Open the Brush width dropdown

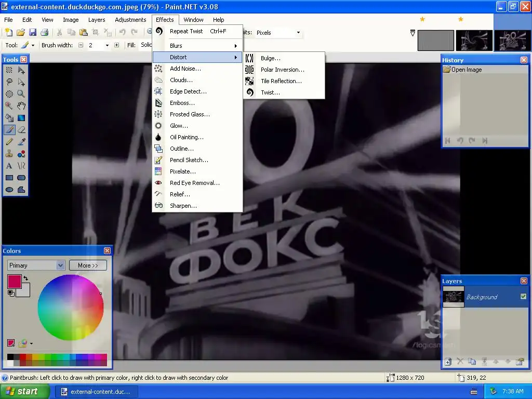point(107,45)
